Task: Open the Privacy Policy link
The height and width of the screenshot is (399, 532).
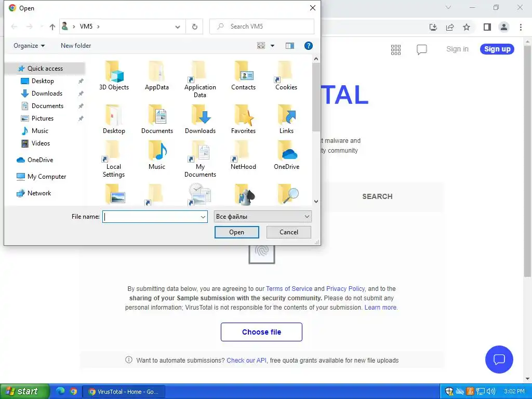Action: coord(345,289)
